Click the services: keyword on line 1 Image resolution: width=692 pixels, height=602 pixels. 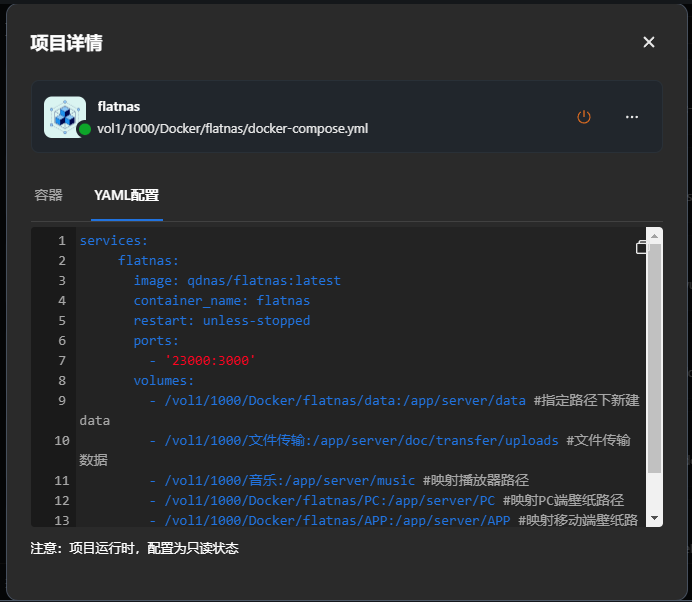click(113, 241)
